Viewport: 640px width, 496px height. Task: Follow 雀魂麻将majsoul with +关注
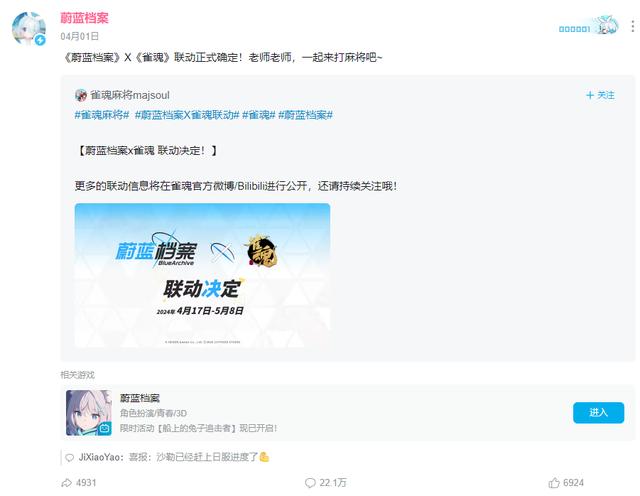tap(600, 95)
